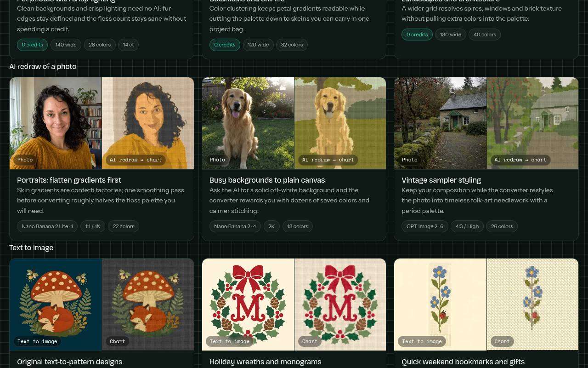This screenshot has width=588, height=368.
Task: View the mushroom fox chart on gray canvas
Action: coord(148,305)
